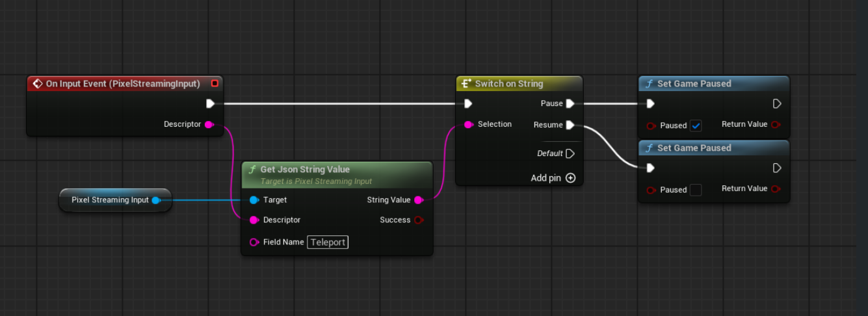Click the red delegate pin on On Input Event
This screenshot has height=316, width=868.
(215, 84)
